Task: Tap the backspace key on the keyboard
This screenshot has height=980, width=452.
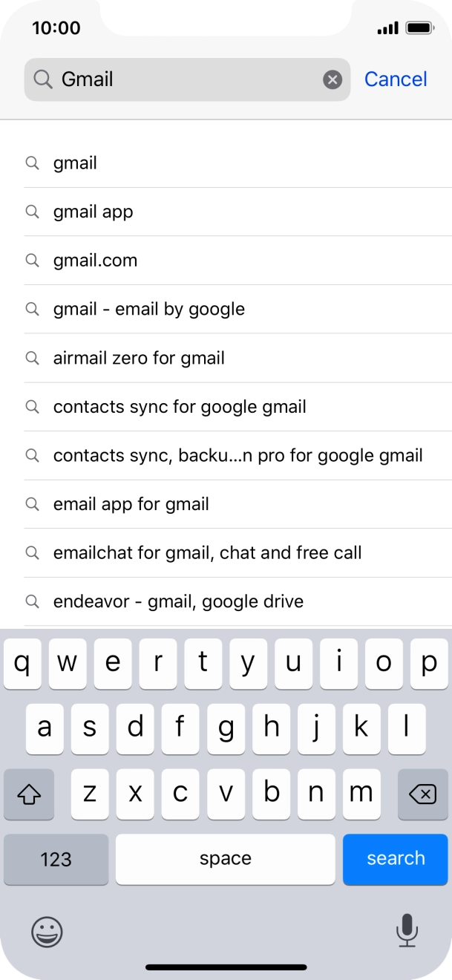Action: pos(422,794)
